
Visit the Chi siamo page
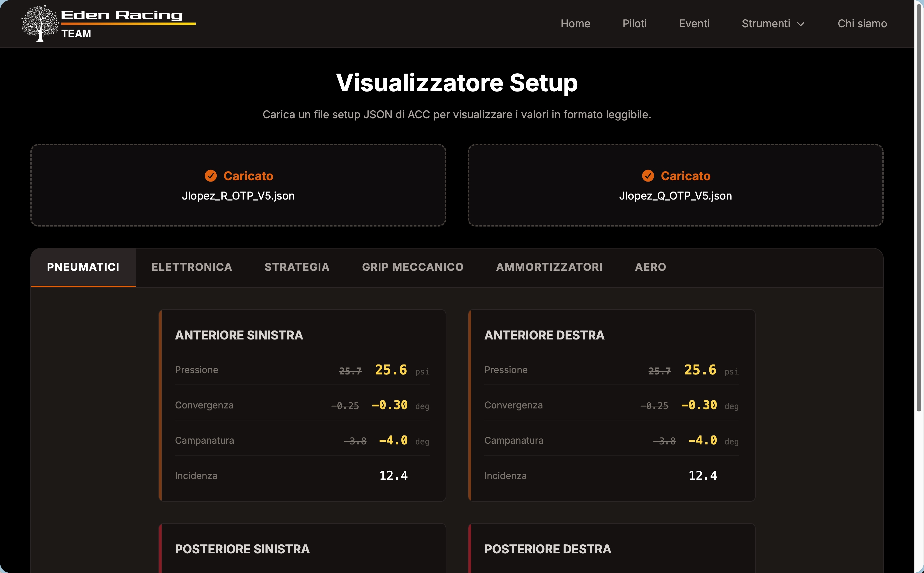862,24
